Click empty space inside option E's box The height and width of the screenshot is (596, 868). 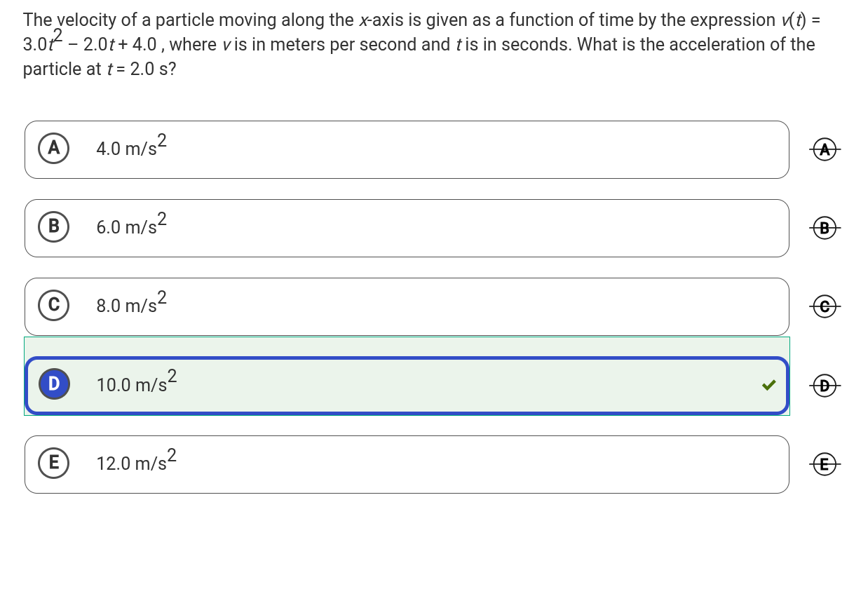tap(456, 464)
